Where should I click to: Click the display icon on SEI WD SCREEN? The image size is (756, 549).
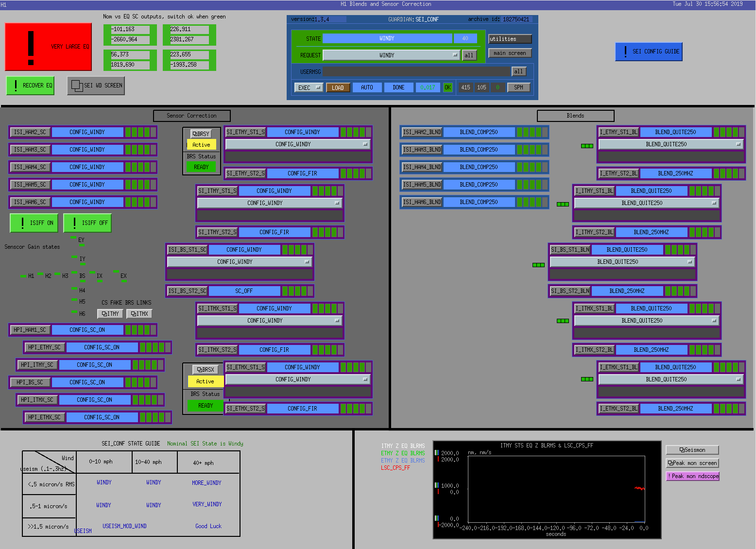click(x=77, y=86)
